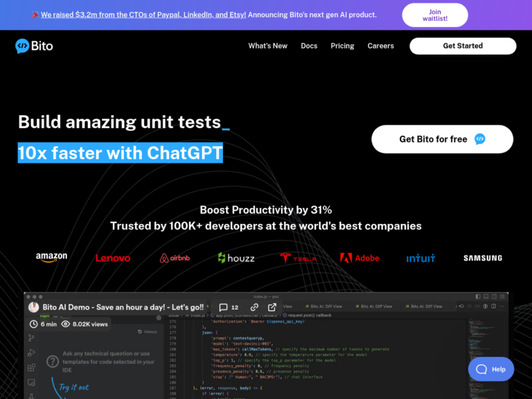
Task: Click the Samsung company logo
Action: point(483,258)
